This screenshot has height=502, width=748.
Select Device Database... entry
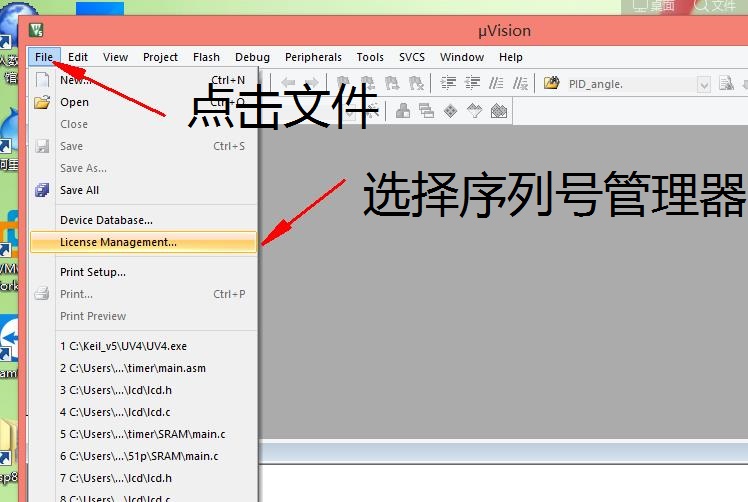tap(143, 220)
